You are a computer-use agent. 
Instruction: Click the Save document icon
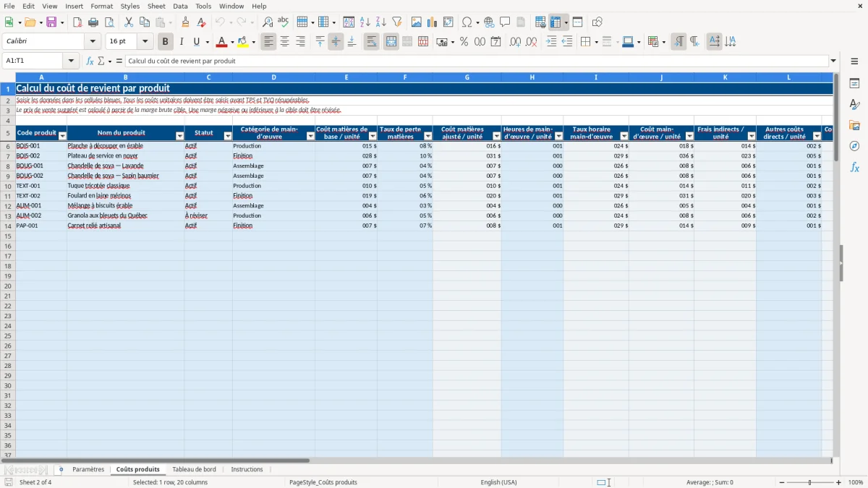coord(51,22)
